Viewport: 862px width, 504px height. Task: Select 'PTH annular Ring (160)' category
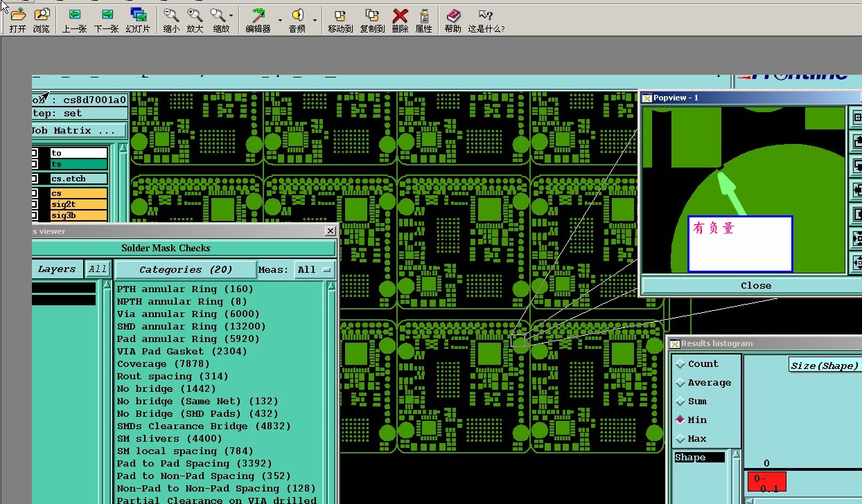click(x=186, y=289)
